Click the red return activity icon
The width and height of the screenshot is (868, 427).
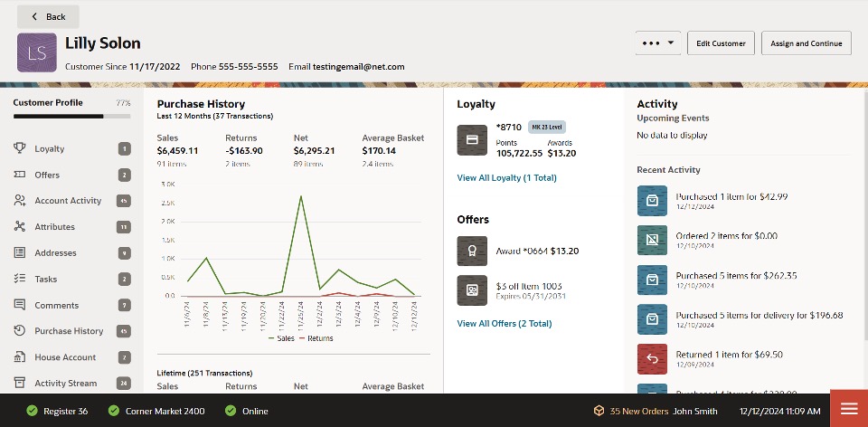[x=652, y=359]
